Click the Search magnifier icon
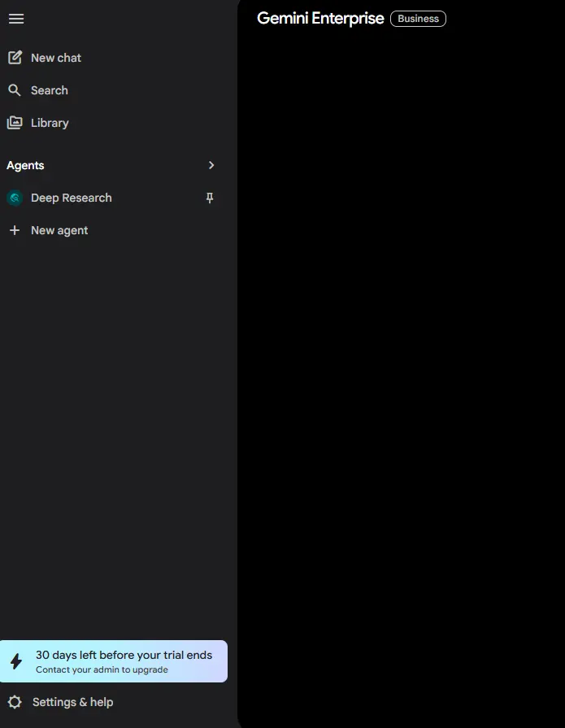 pyautogui.click(x=15, y=90)
